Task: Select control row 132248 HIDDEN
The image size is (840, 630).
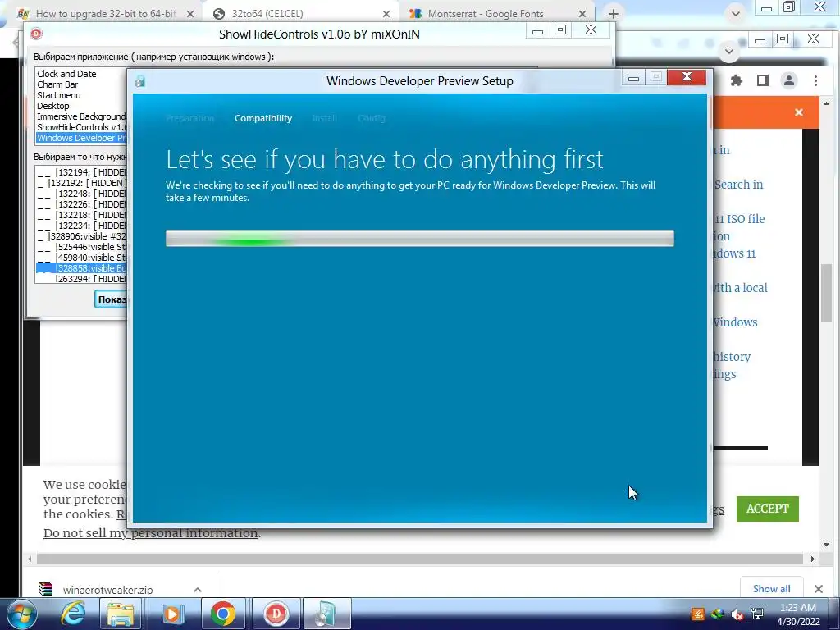Action: tap(81, 194)
